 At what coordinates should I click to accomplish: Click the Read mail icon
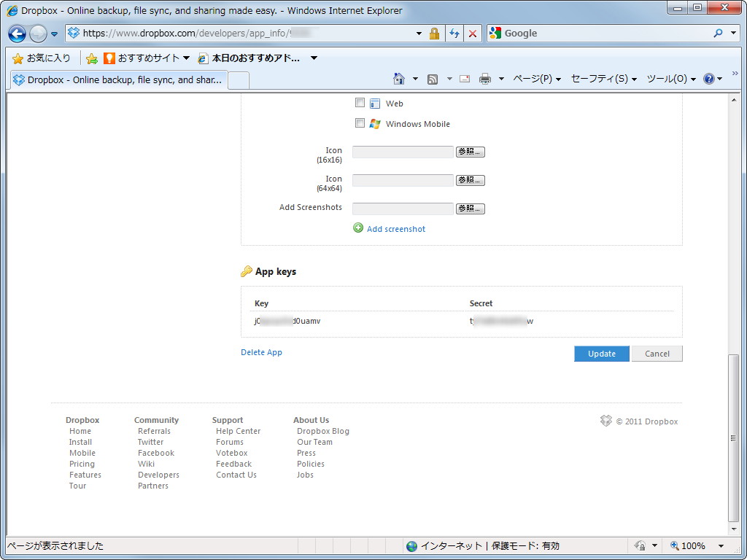point(465,79)
